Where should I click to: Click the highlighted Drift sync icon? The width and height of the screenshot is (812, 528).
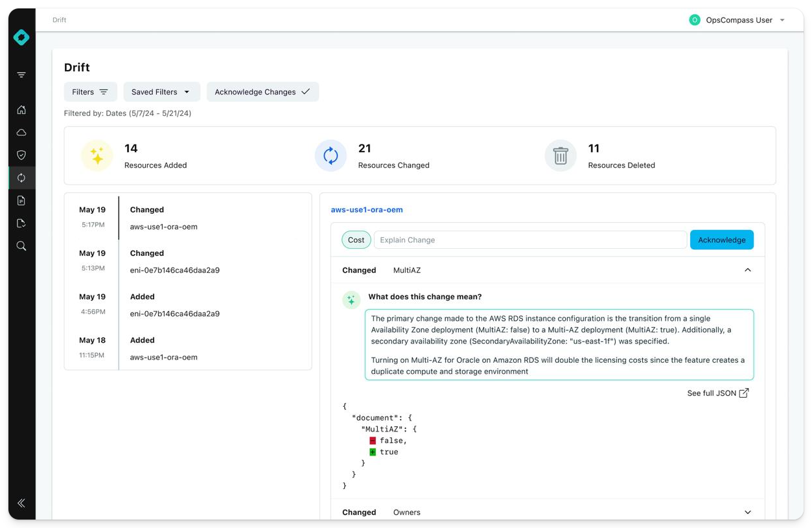[21, 178]
